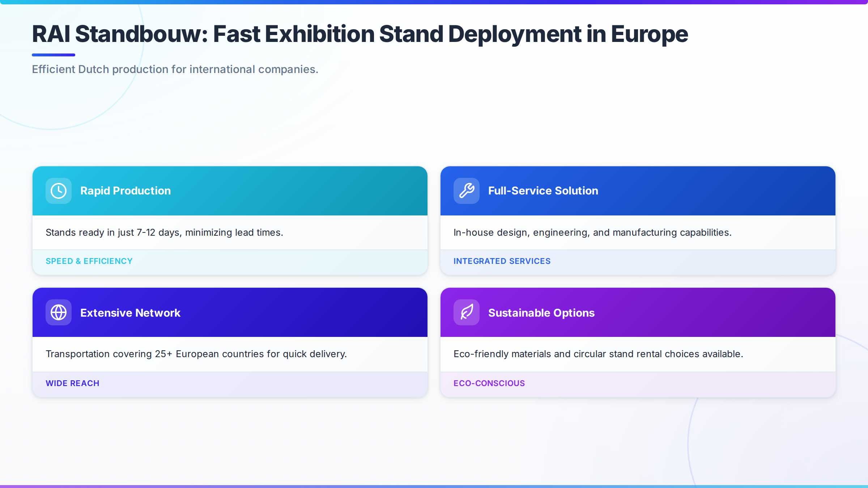The width and height of the screenshot is (868, 488).
Task: Select the Rapid Production heading
Action: click(x=125, y=191)
